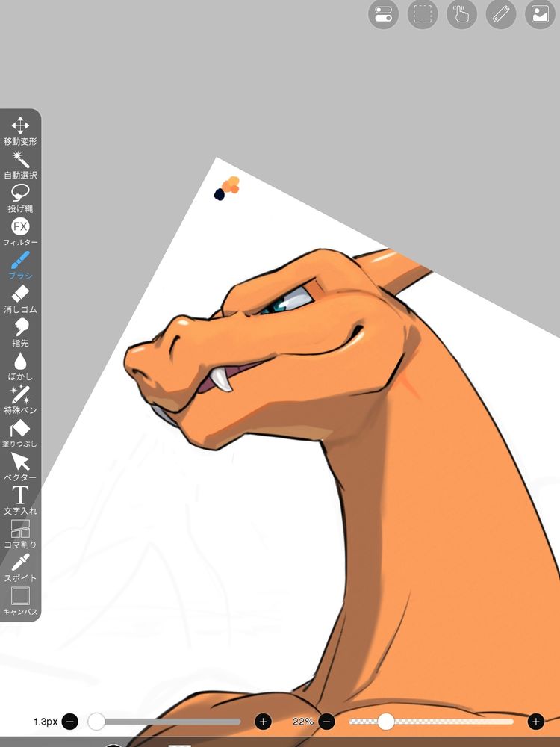This screenshot has width=560, height=747.
Task: Click the opacity slider handle
Action: (x=386, y=722)
